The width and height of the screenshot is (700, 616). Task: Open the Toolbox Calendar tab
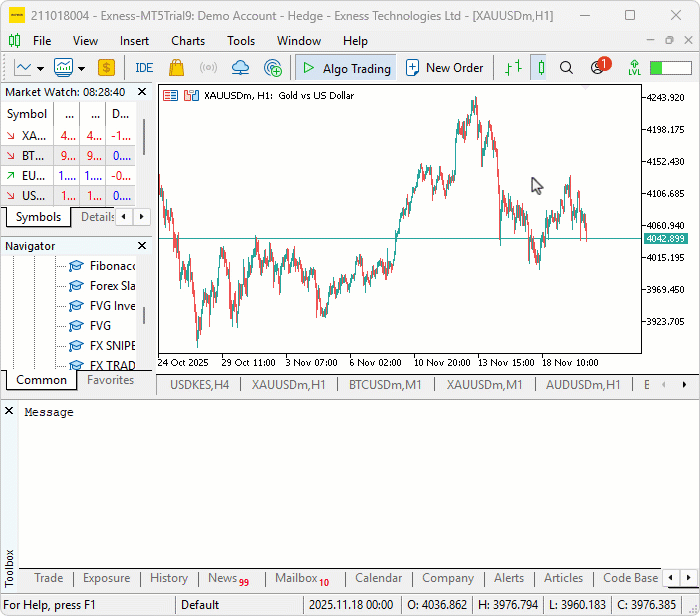[x=379, y=578]
